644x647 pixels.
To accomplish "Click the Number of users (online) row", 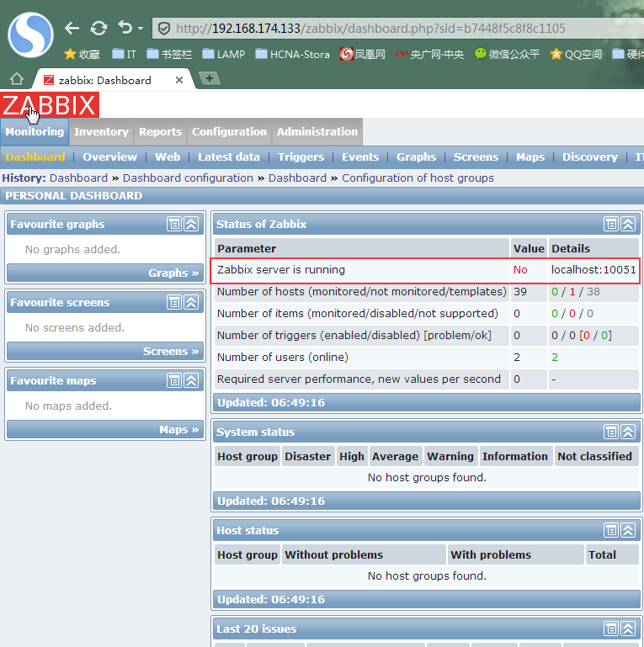I will tap(427, 357).
